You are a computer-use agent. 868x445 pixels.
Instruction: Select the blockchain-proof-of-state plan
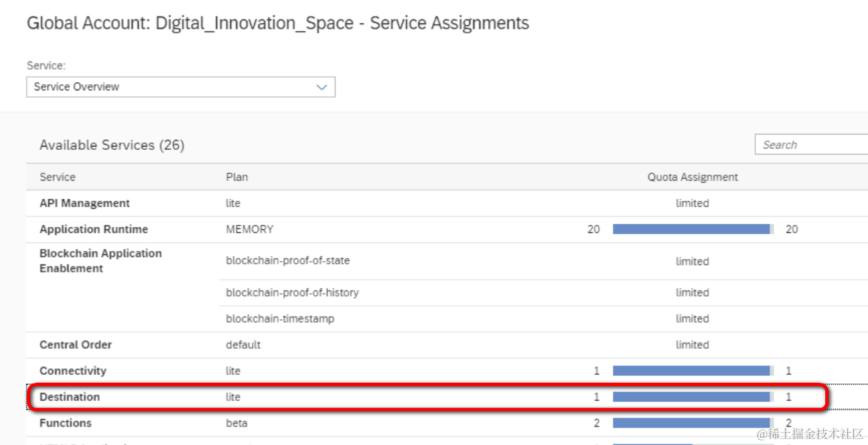point(288,261)
